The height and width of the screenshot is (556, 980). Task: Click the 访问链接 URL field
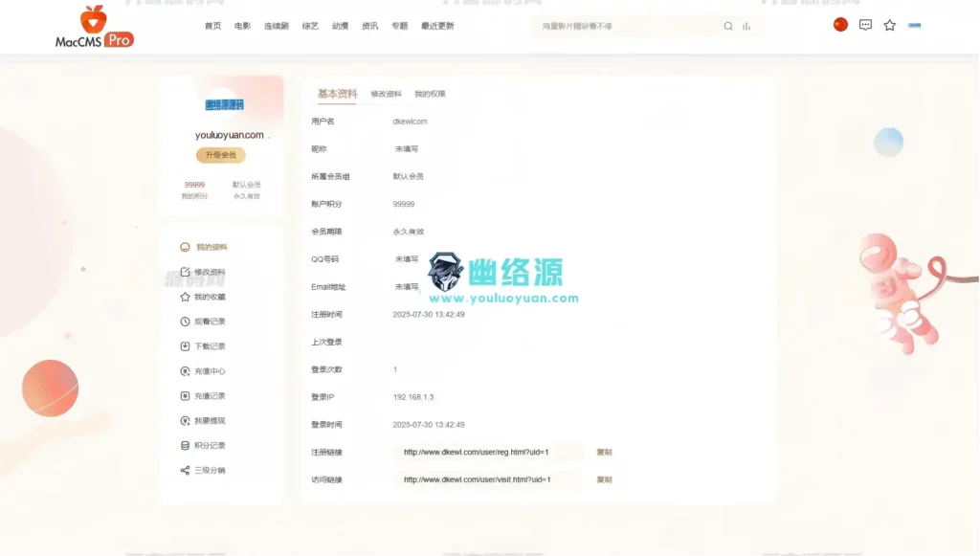pos(488,479)
